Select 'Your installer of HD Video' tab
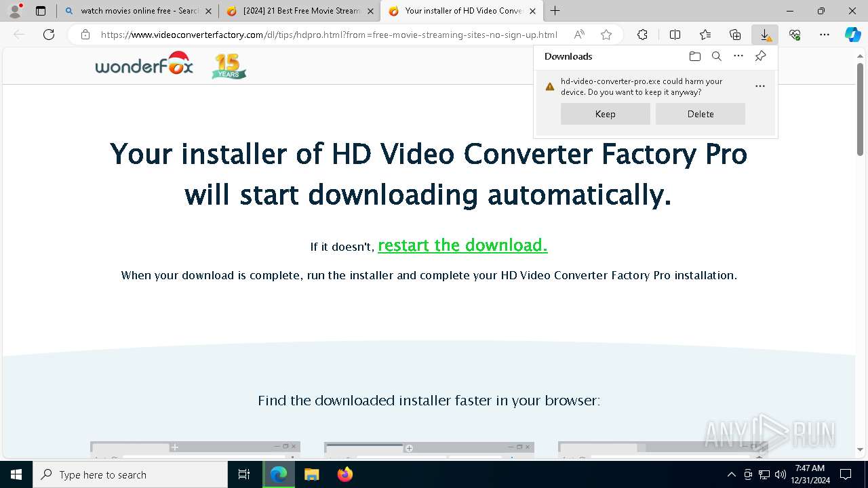The image size is (868, 488). pos(462,11)
